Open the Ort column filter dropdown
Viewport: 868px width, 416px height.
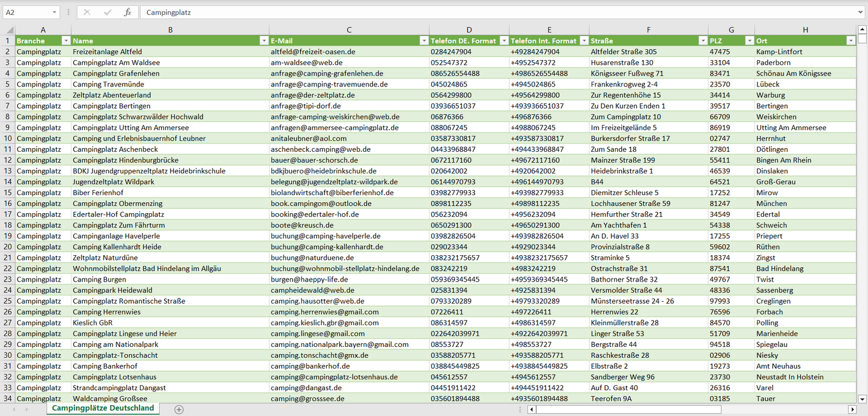pos(851,41)
